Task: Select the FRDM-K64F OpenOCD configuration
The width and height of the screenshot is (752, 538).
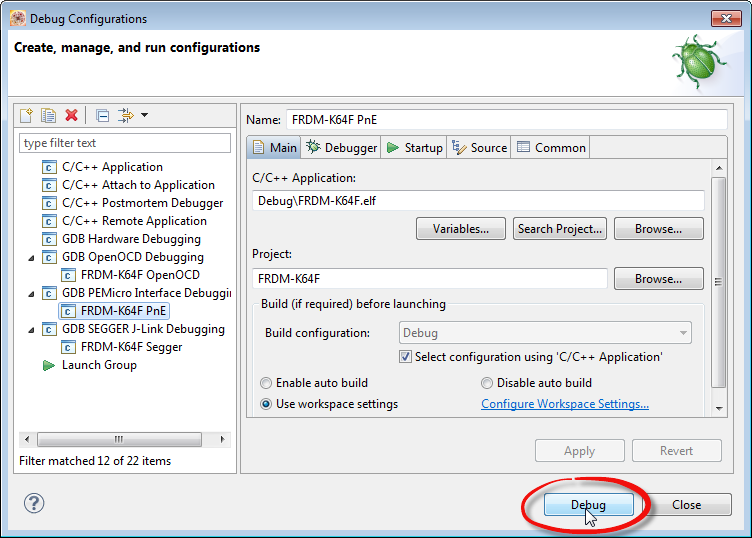Action: [140, 275]
